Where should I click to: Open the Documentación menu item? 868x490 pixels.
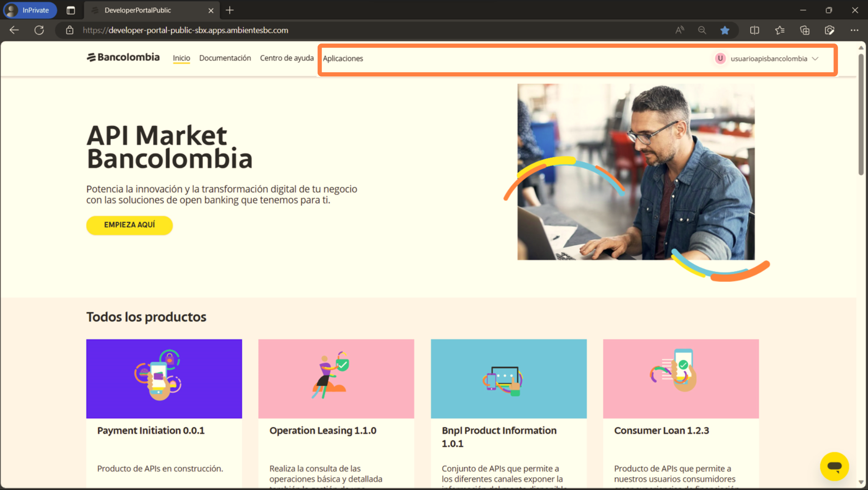[x=225, y=58]
